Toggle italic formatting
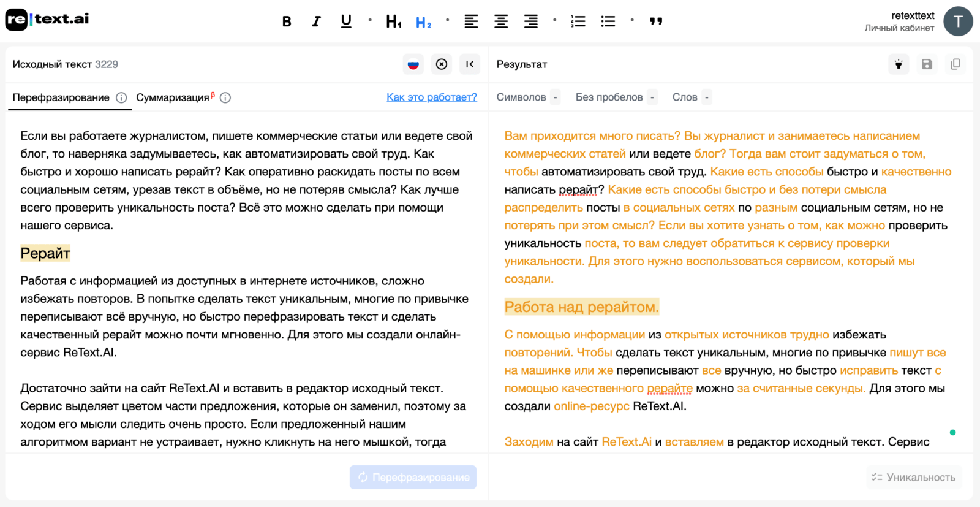 [316, 21]
